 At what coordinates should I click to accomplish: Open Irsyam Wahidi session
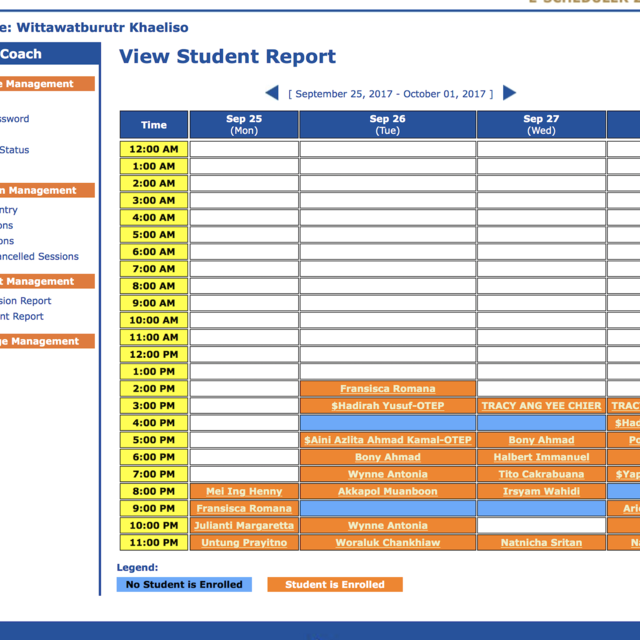coord(541,491)
